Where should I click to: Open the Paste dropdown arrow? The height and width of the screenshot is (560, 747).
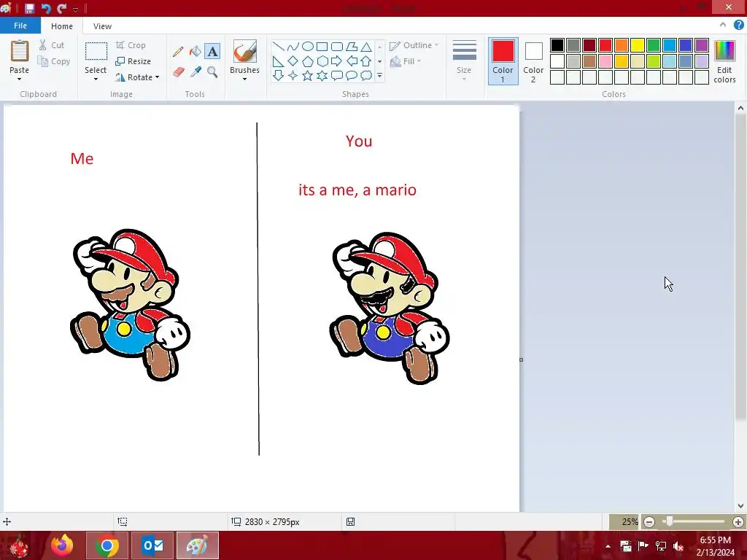[20, 79]
